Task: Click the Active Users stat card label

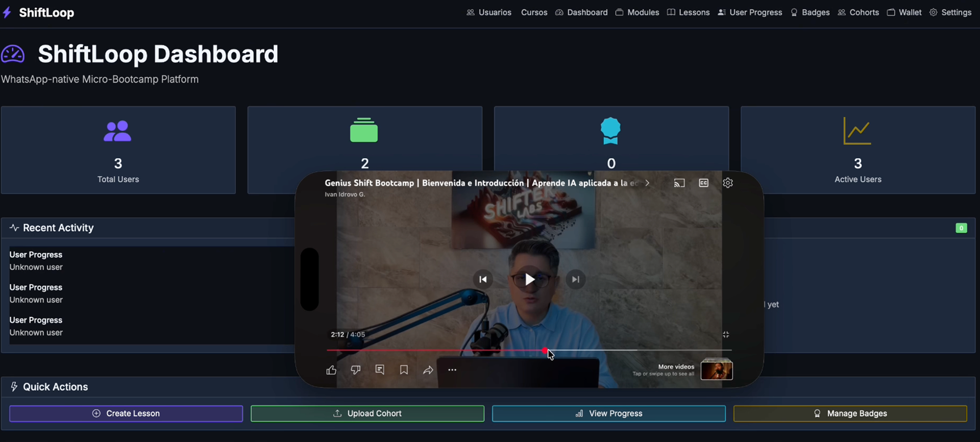Action: click(857, 179)
